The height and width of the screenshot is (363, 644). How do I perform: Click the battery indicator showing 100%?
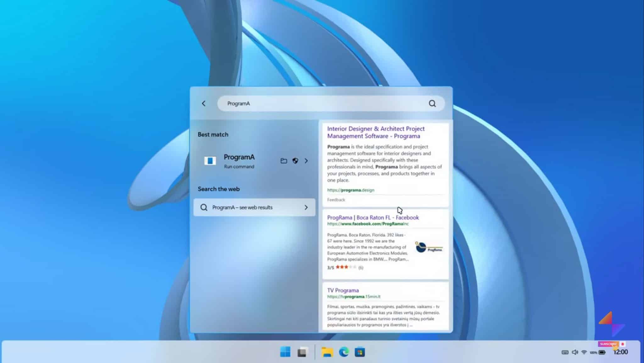click(x=593, y=352)
